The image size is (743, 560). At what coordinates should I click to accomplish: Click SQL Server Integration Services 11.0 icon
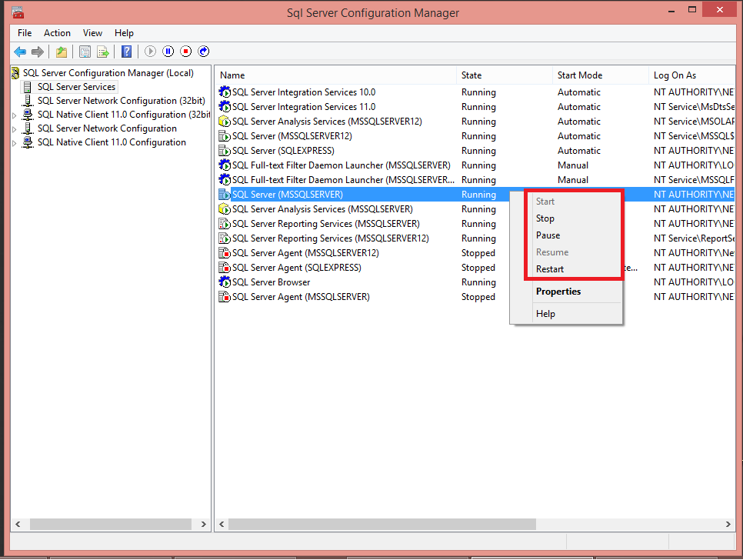(225, 107)
